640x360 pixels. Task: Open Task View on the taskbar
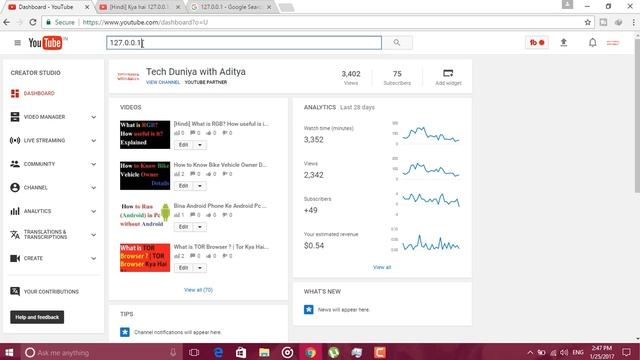pyautogui.click(x=194, y=352)
